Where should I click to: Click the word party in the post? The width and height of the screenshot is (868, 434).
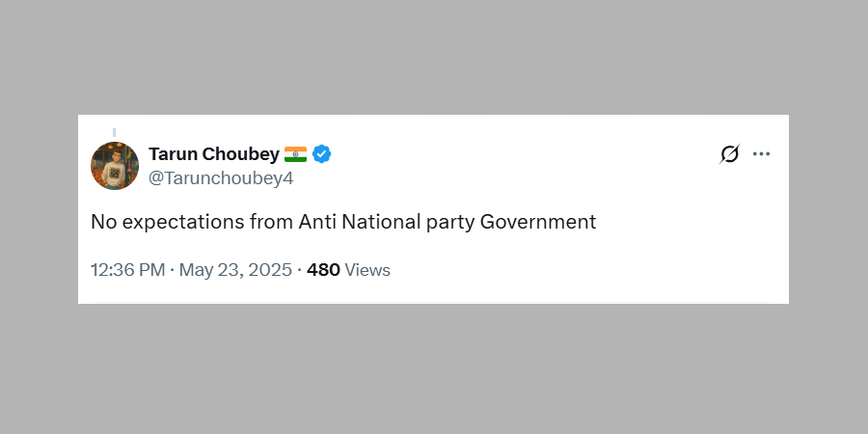pos(449,222)
